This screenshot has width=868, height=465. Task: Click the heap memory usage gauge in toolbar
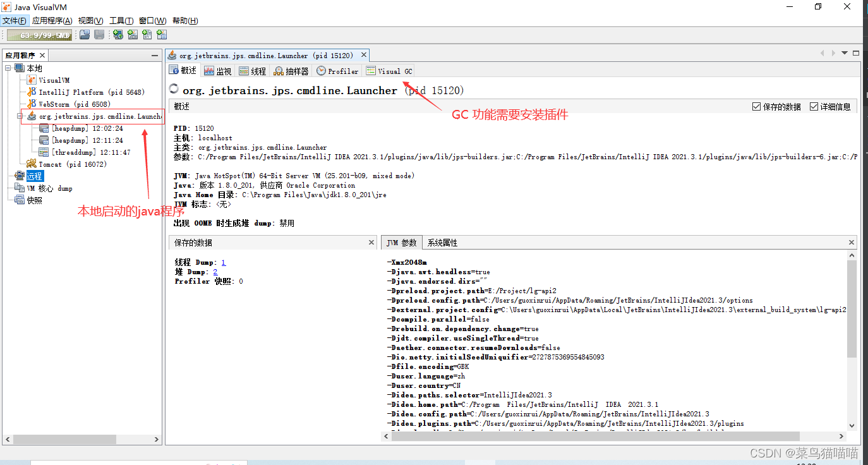(39, 35)
